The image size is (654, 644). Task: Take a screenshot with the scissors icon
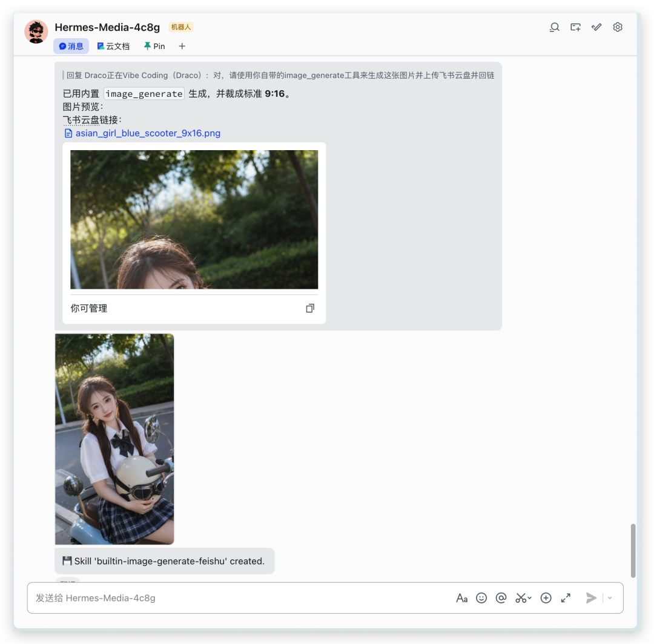tap(520, 598)
